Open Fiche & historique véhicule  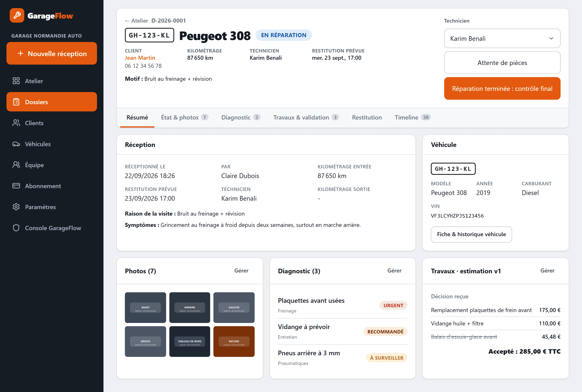point(471,234)
